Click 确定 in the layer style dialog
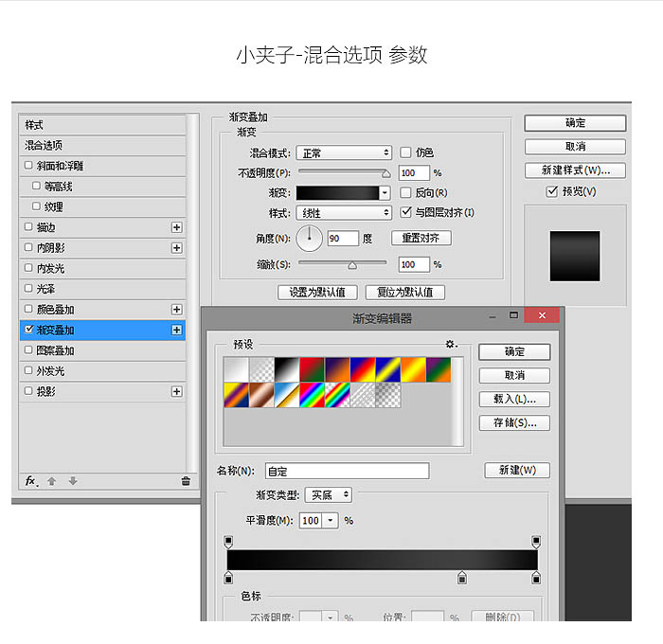The image size is (663, 644). (575, 123)
